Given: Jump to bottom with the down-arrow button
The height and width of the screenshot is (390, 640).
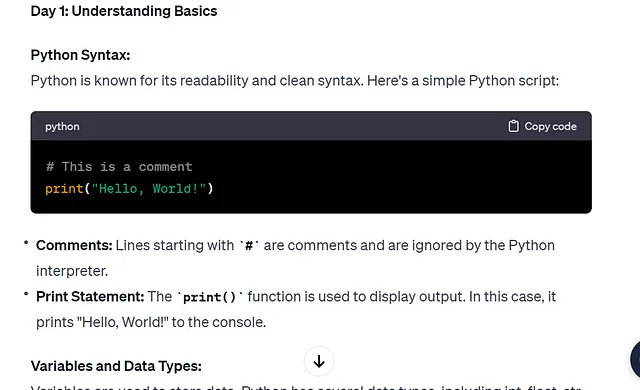Looking at the screenshot, I should [x=319, y=361].
